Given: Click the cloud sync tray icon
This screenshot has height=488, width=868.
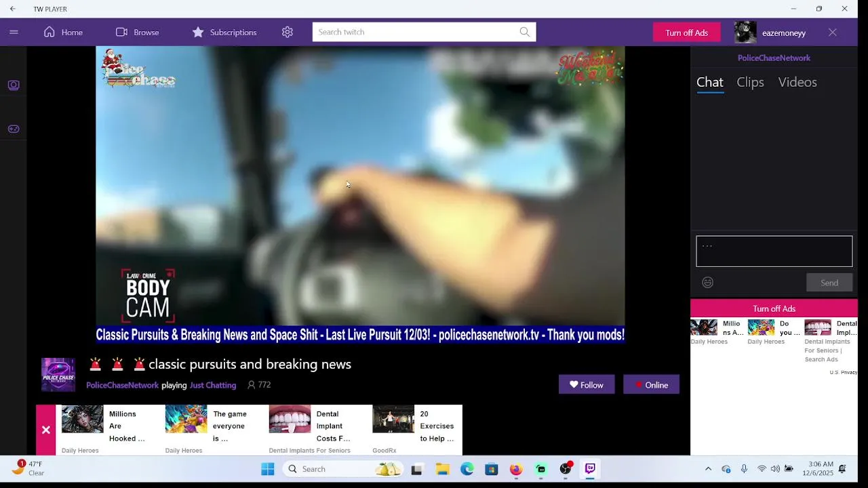Looking at the screenshot, I should pyautogui.click(x=726, y=469).
